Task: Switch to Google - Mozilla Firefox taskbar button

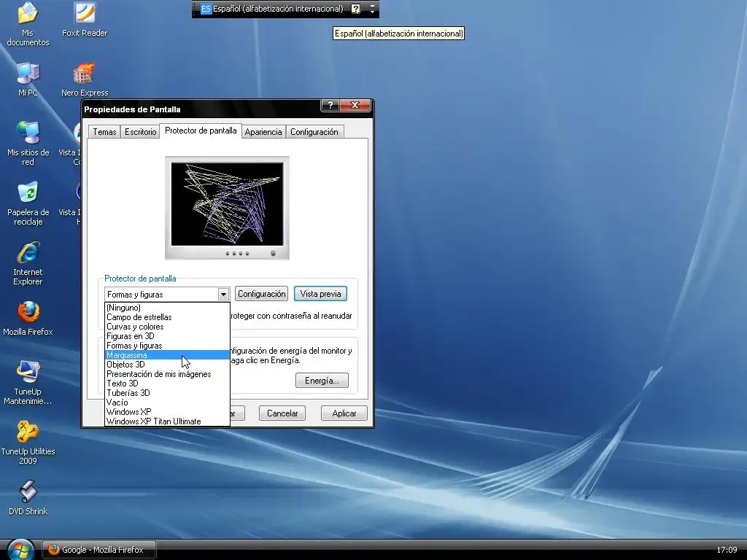Action: [99, 550]
